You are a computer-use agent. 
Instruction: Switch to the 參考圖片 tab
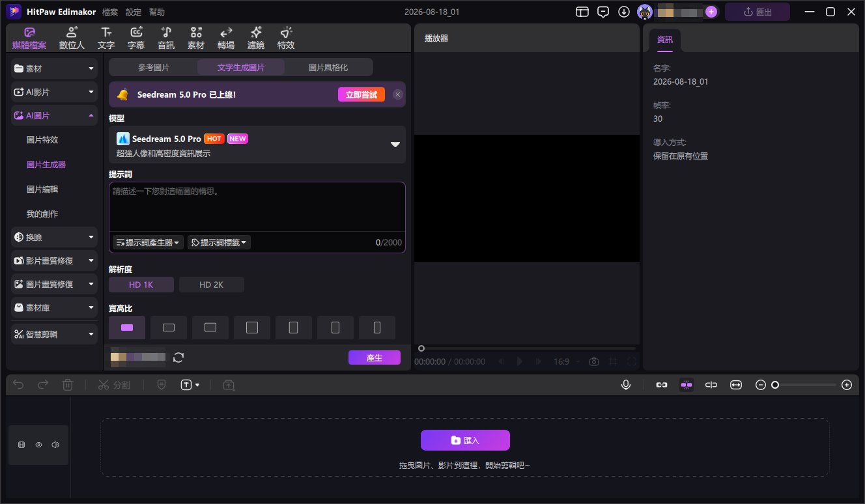154,67
